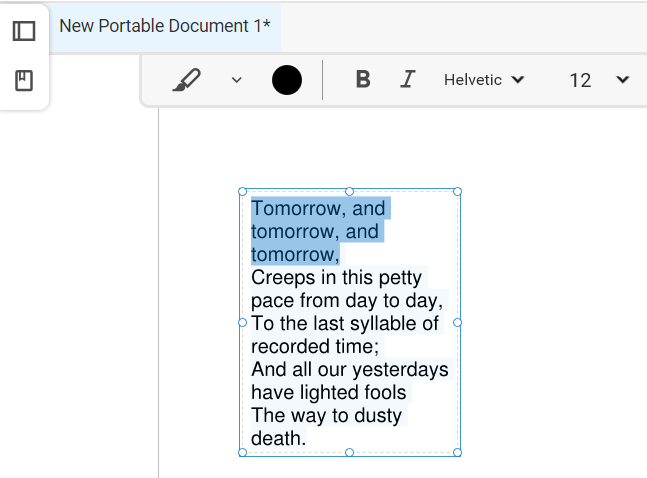
Task: Open the black text color swatch
Action: 287,80
